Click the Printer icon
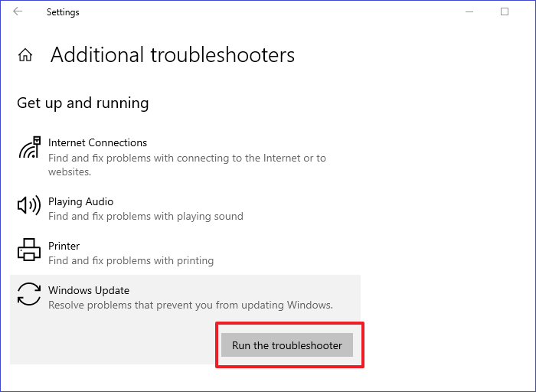Screen dimensions: 536x392 28,250
